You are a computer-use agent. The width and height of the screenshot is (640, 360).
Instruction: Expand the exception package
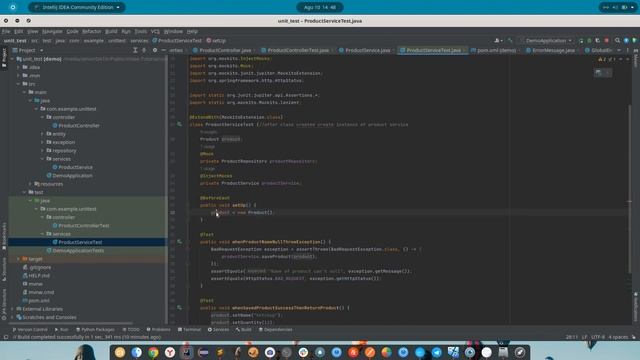tap(42, 142)
